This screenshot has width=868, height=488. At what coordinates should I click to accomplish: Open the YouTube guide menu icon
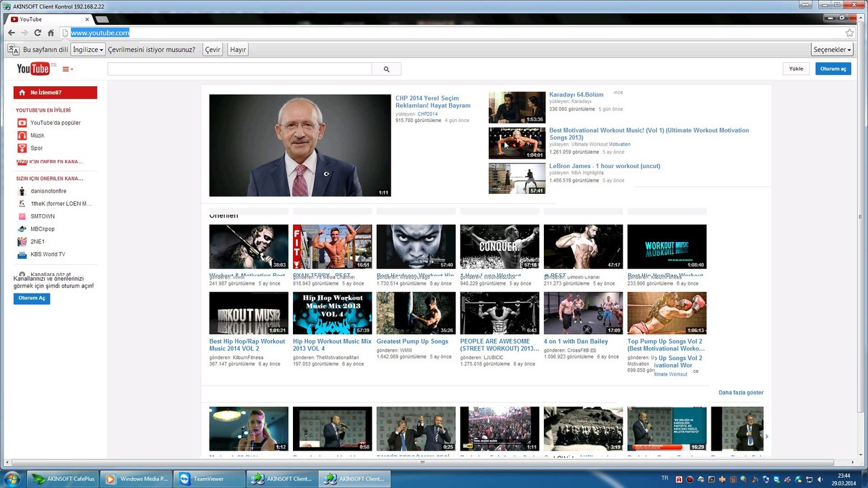68,69
